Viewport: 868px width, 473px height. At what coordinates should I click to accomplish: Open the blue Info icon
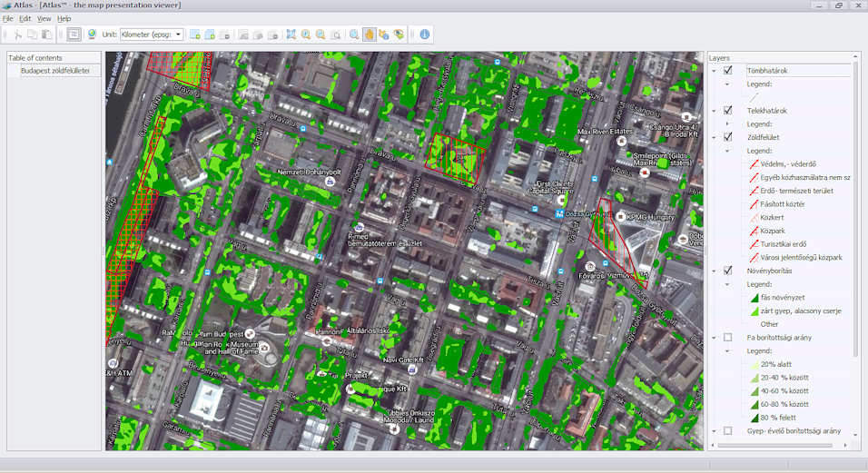pyautogui.click(x=425, y=34)
